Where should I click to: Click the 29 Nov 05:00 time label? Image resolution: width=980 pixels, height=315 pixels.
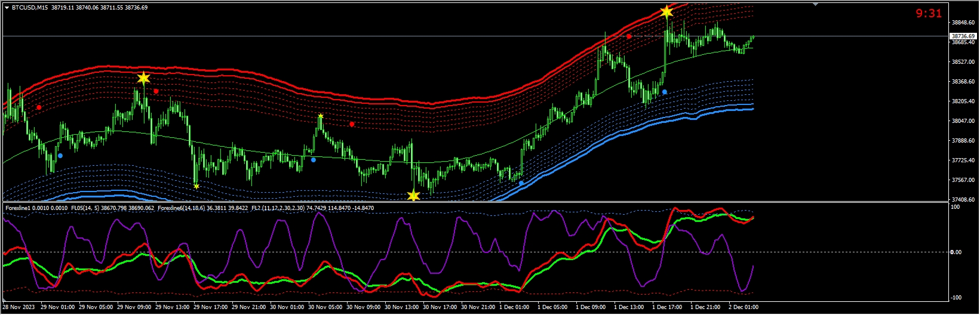point(96,307)
